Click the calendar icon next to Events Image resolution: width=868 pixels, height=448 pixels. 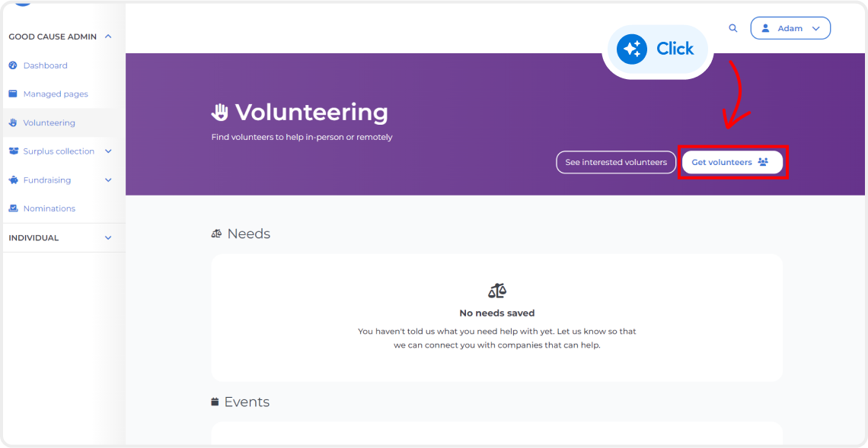coord(215,401)
